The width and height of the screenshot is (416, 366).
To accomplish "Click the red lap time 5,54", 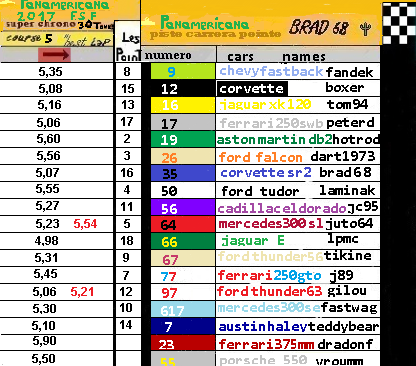I will (x=85, y=224).
